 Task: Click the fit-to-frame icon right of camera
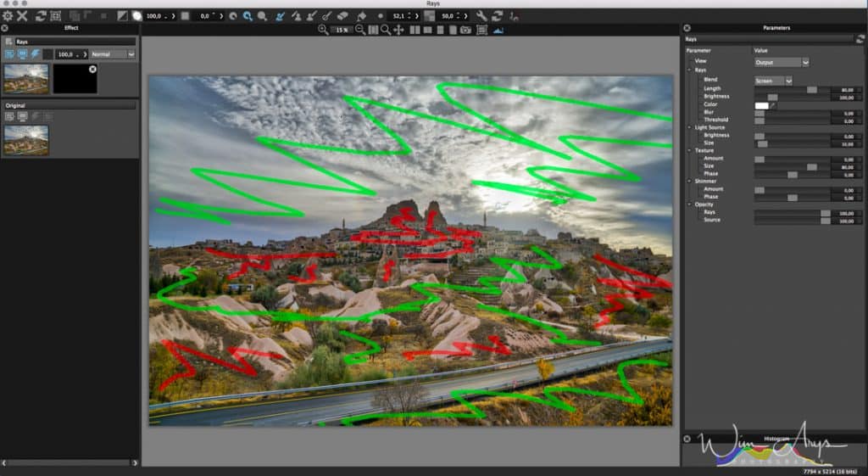coord(481,30)
